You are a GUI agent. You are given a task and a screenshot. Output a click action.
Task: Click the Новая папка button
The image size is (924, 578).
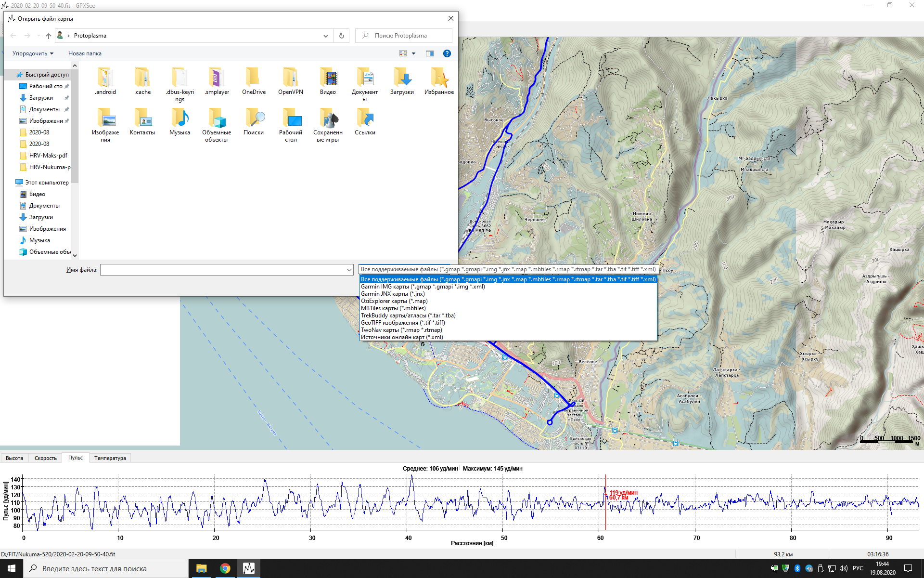coord(85,53)
